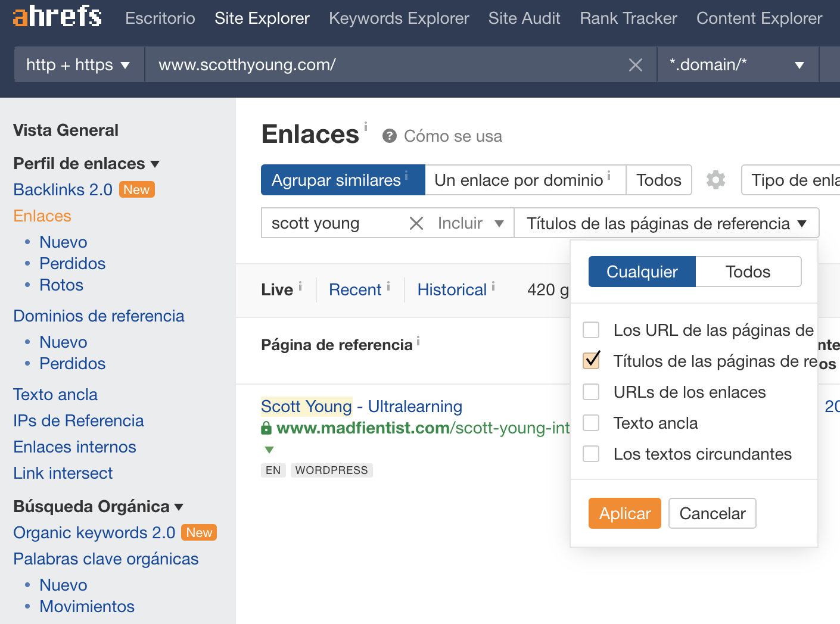The width and height of the screenshot is (840, 624).
Task: Open 'Dominios de referencia' in sidebar
Action: click(99, 316)
